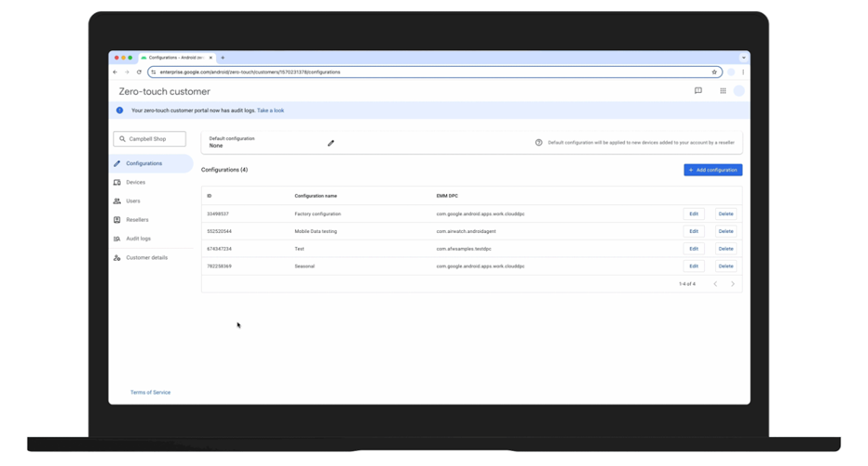Click the Customer details sidebar icon
Image resolution: width=868 pixels, height=466 pixels.
pos(117,258)
